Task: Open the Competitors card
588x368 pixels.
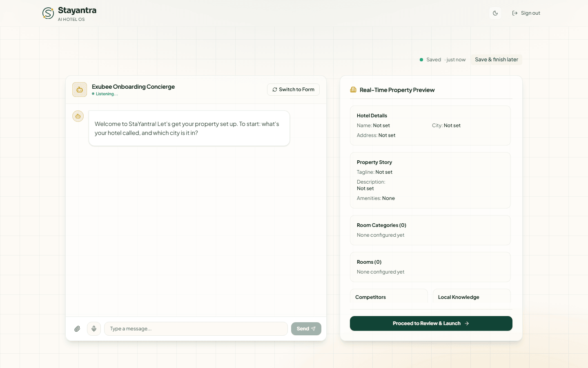Action: pyautogui.click(x=389, y=296)
